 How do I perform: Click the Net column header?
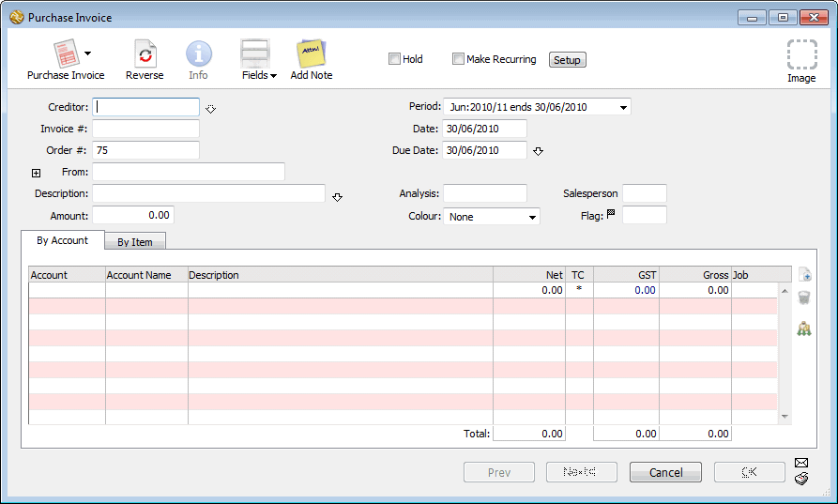(529, 275)
